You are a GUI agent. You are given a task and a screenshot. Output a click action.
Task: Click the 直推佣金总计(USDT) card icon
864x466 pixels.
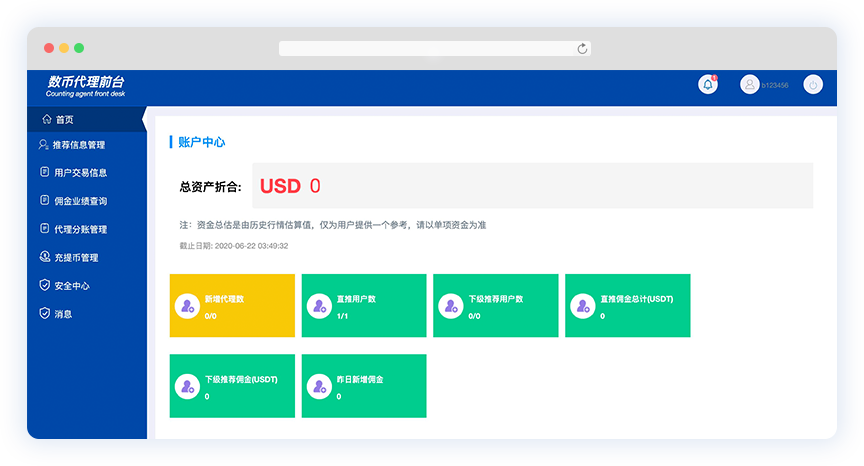point(583,306)
